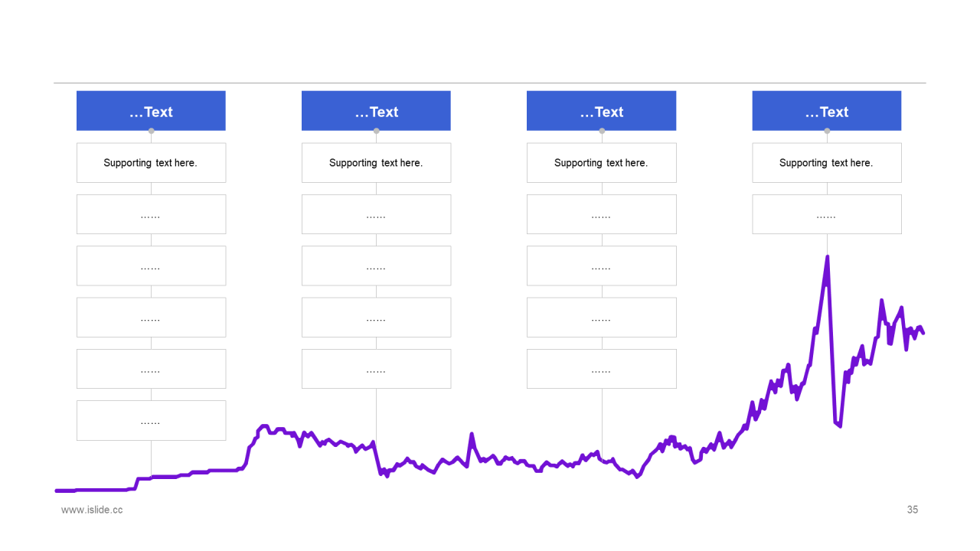This screenshot has width=980, height=551.
Task: Select second column's Supporting text here box
Action: pos(376,163)
